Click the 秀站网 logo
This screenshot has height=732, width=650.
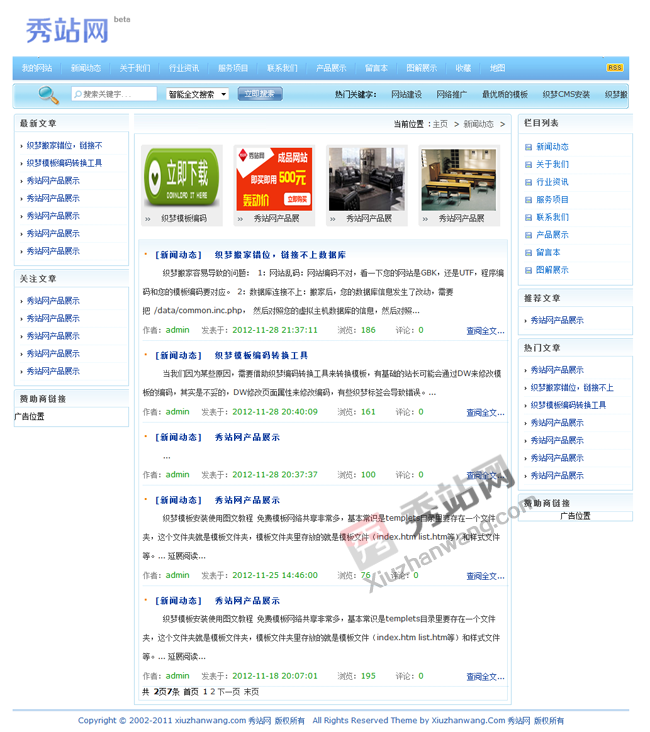68,30
